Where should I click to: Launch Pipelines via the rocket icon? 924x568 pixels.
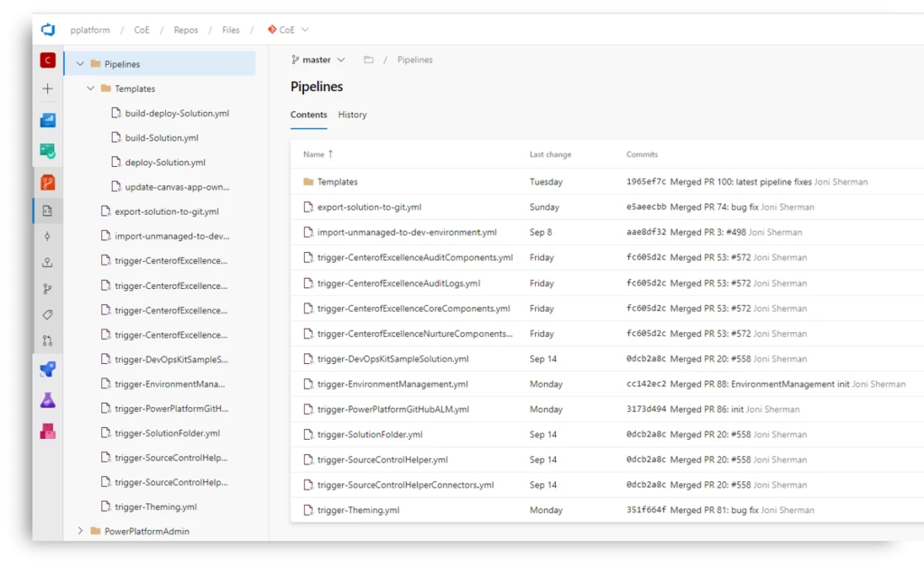click(47, 368)
